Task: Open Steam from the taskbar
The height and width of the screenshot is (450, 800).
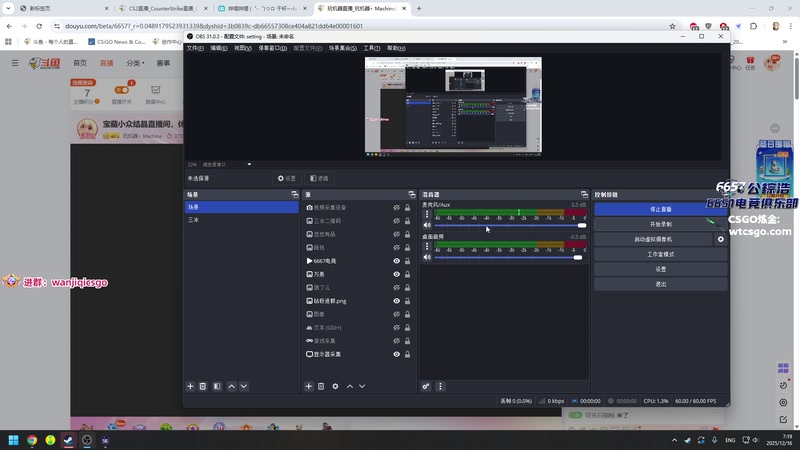Action: pos(68,440)
